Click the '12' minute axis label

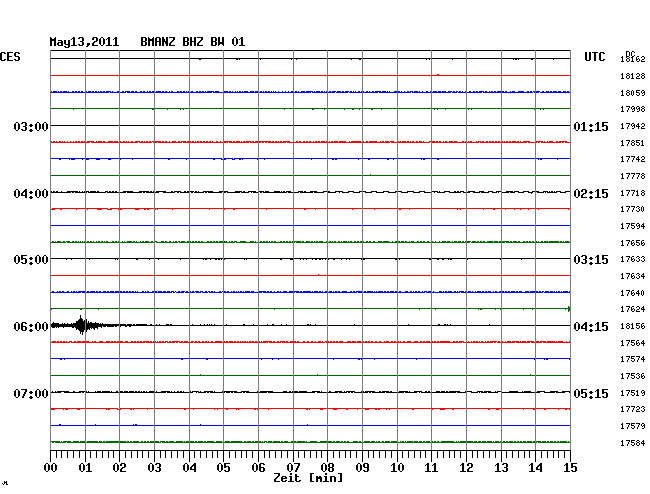point(466,468)
